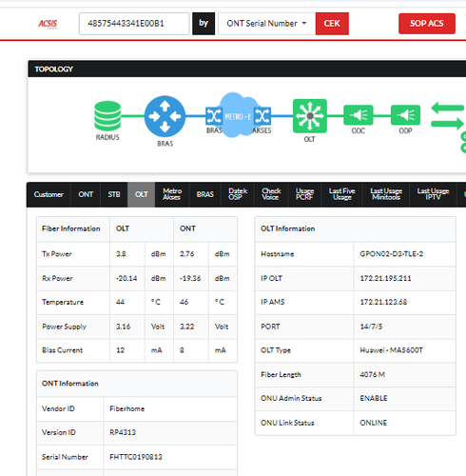466x476 pixels.
Task: Open the Check Voice tab
Action: [x=271, y=194]
